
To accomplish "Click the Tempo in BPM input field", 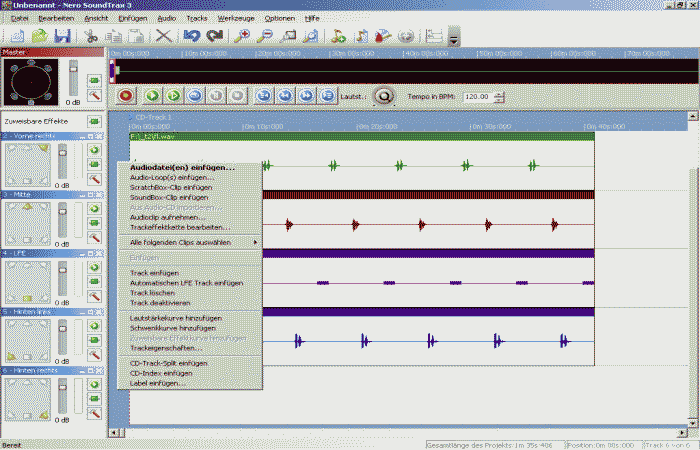I will tap(477, 97).
